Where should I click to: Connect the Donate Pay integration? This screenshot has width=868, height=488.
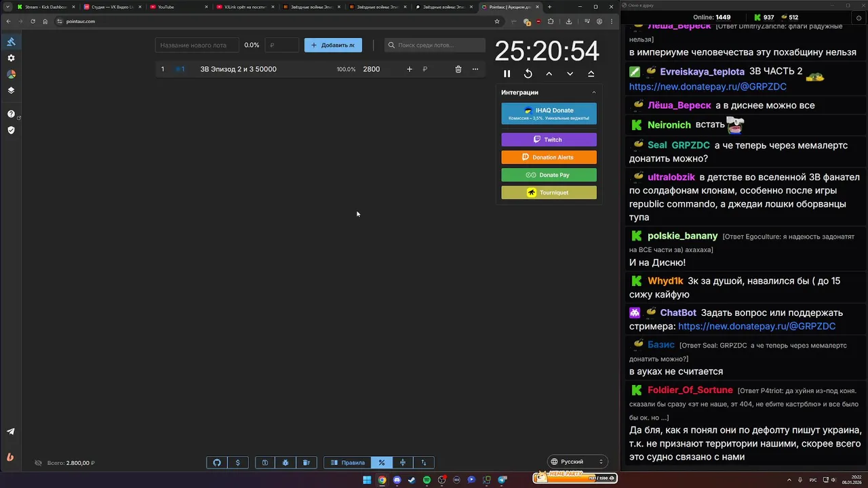(549, 175)
